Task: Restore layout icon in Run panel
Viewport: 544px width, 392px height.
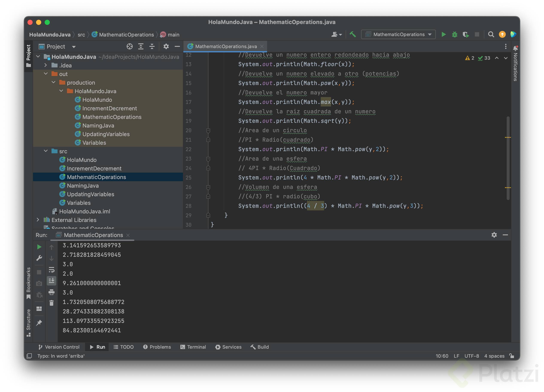Action: pyautogui.click(x=39, y=309)
